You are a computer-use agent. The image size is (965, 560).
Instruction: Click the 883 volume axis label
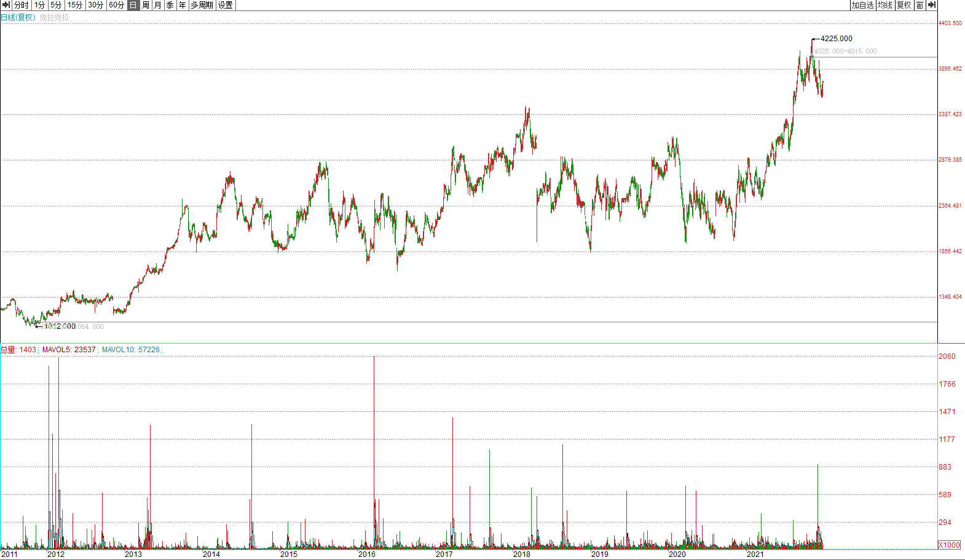click(945, 467)
